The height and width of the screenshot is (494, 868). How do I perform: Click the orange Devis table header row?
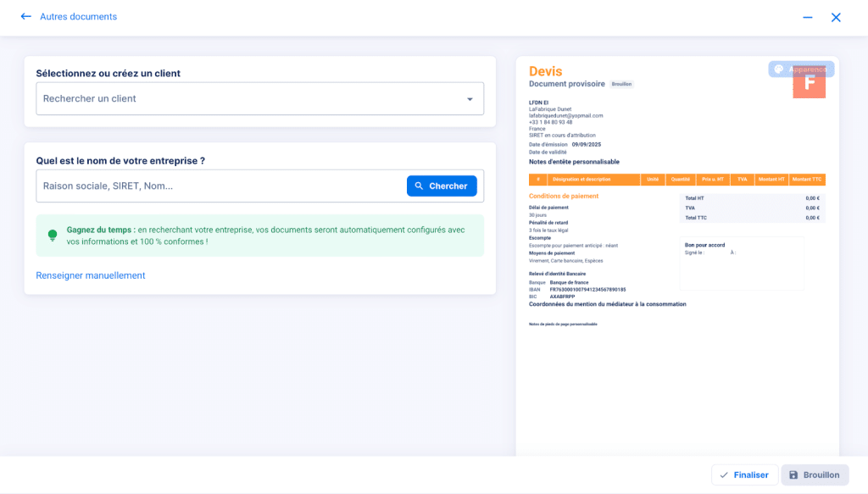676,180
